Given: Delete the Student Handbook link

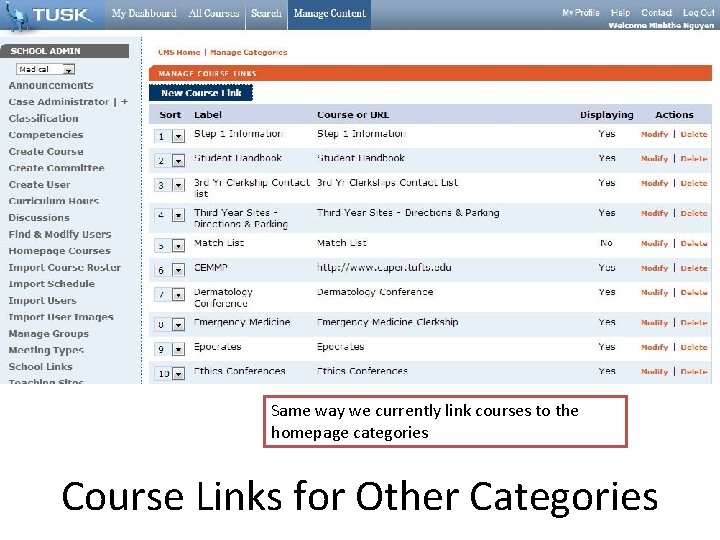Looking at the screenshot, I should click(x=694, y=158).
